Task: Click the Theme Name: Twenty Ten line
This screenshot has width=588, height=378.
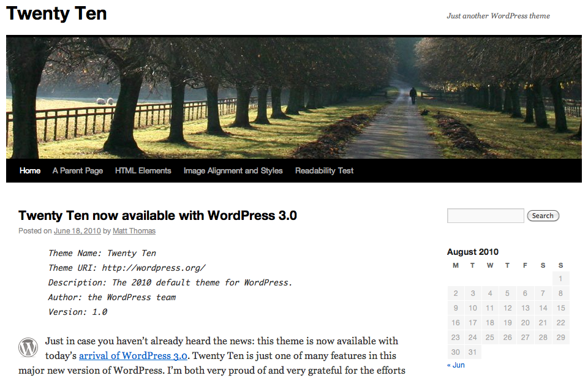Action: [x=102, y=253]
